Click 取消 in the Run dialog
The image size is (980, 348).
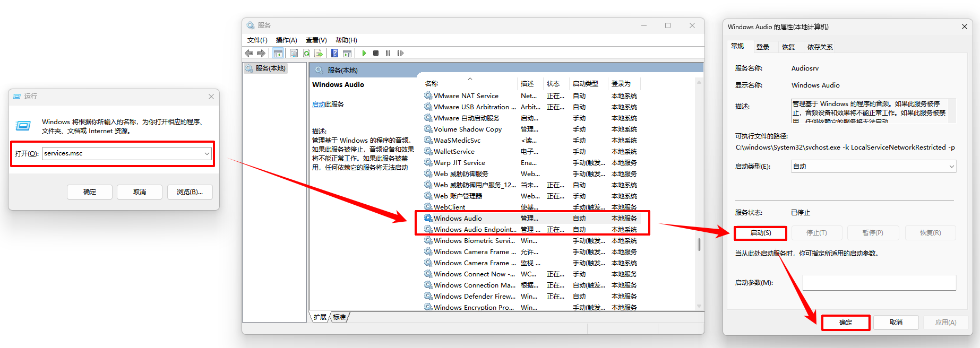tap(140, 192)
